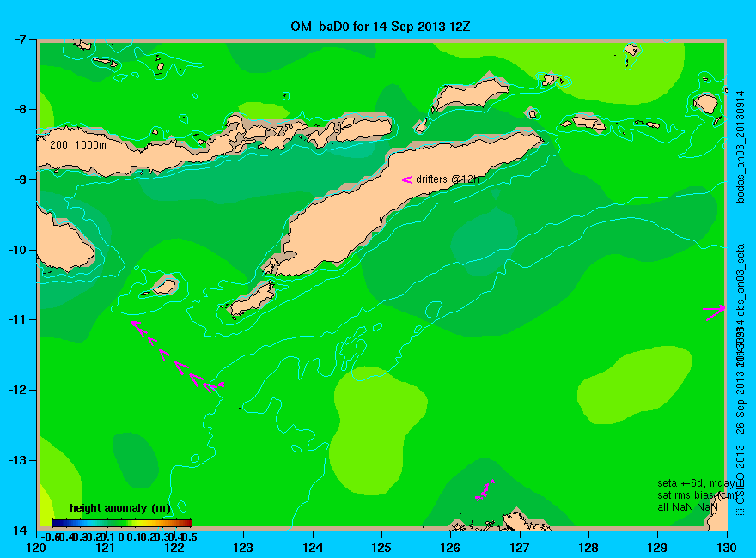Click longitude tick label 124
Screen dimensions: 756x558
313,548
